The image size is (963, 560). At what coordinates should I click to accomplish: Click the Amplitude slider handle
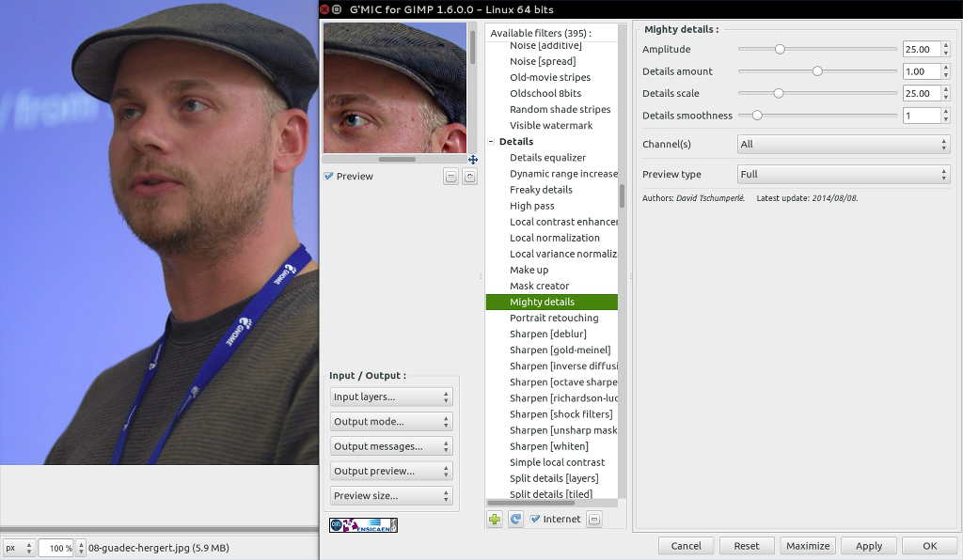point(780,49)
